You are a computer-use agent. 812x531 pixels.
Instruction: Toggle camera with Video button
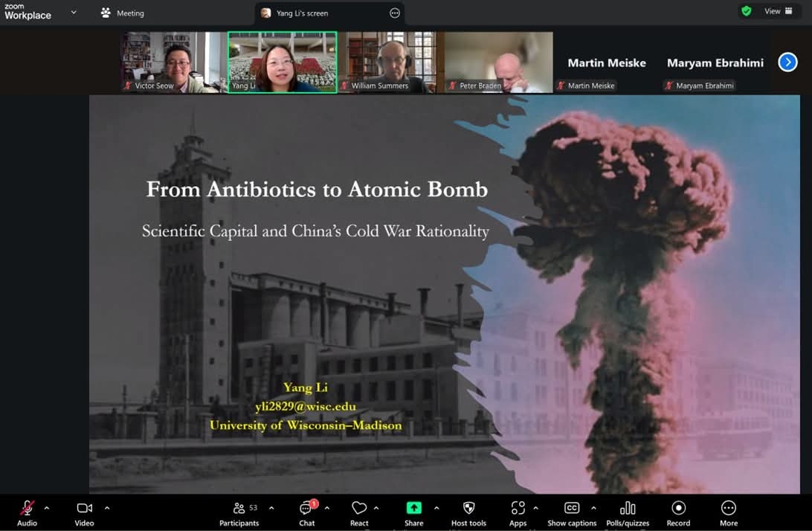(84, 513)
